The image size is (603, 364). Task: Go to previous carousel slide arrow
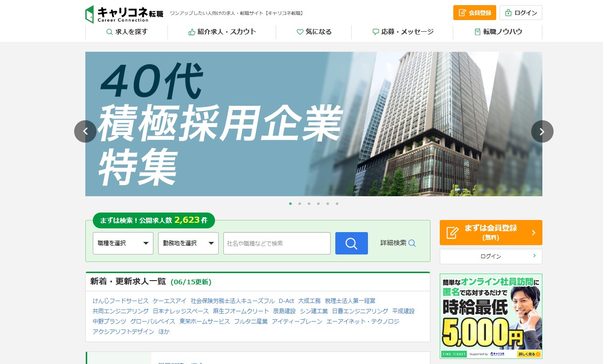[85, 131]
